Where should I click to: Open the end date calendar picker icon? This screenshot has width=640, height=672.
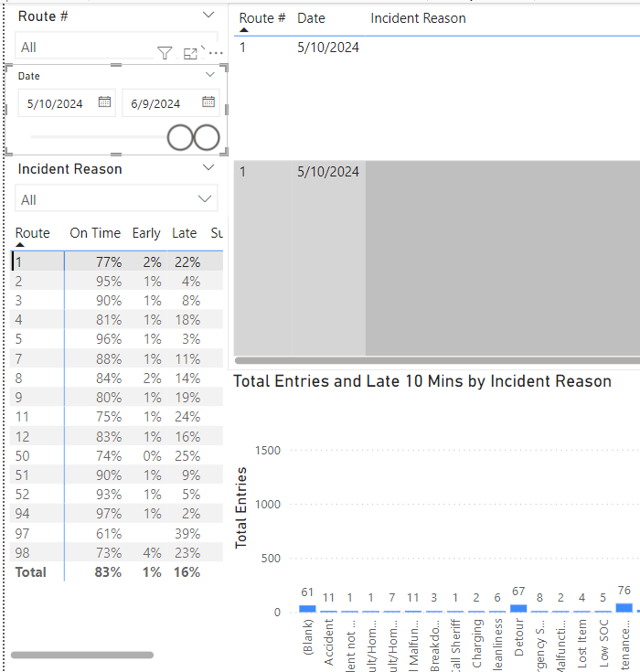(208, 101)
